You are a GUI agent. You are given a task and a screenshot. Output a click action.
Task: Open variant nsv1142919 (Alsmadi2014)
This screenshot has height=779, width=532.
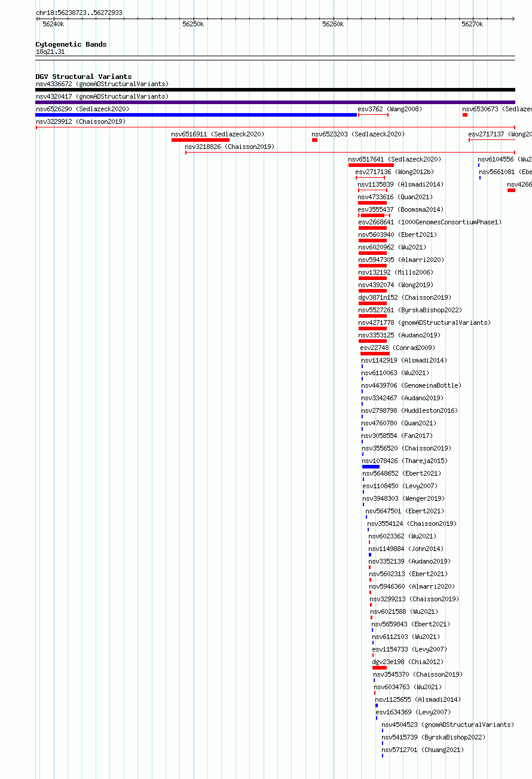[403, 360]
